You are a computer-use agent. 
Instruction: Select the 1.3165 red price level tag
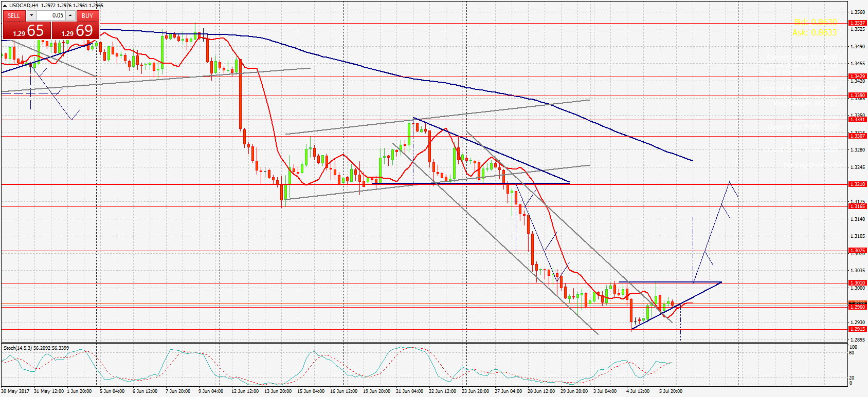[x=857, y=206]
